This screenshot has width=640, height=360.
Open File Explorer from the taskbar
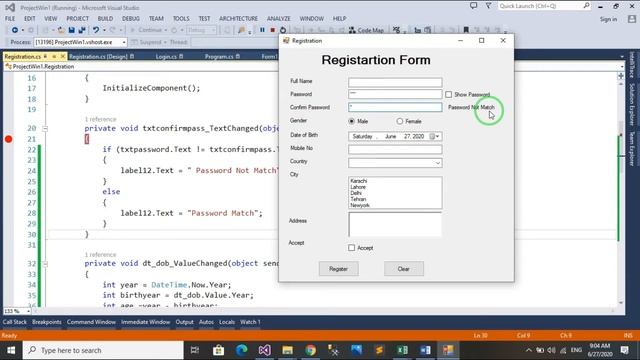click(x=287, y=350)
